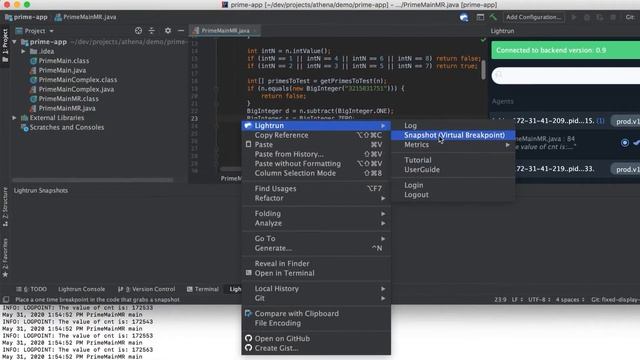Expand the Analyze submenu
Screen dimensions: 640x360
316,223
